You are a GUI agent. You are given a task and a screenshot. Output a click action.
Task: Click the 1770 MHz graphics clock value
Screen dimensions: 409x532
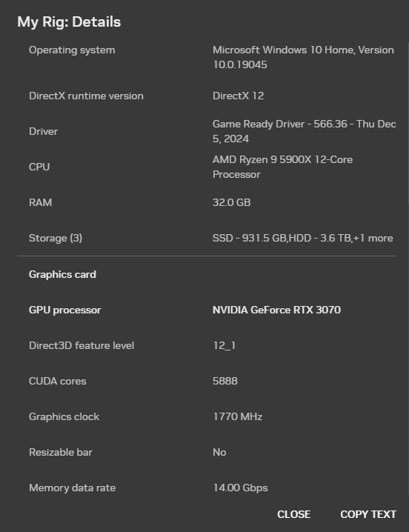238,416
